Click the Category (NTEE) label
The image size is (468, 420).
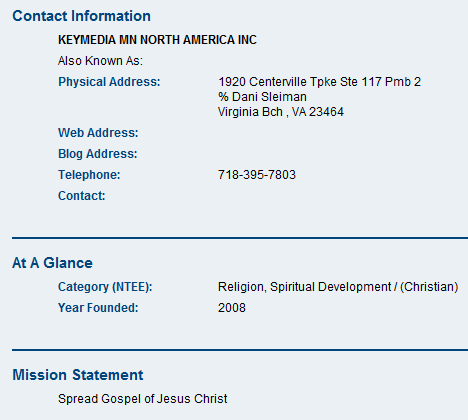click(x=105, y=287)
